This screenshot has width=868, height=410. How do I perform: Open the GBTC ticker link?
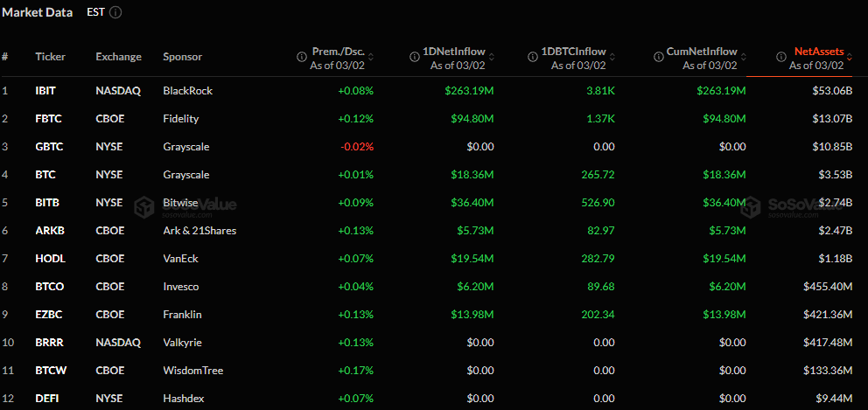tap(48, 147)
